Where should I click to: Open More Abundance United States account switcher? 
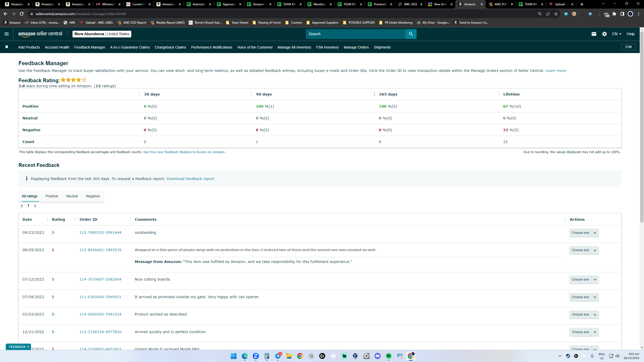point(102,34)
